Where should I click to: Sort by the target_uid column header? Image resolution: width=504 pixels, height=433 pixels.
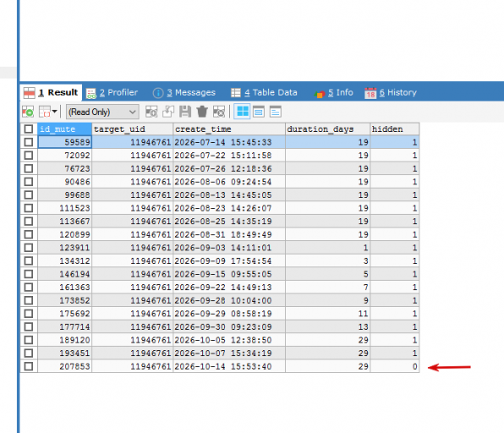(133, 129)
